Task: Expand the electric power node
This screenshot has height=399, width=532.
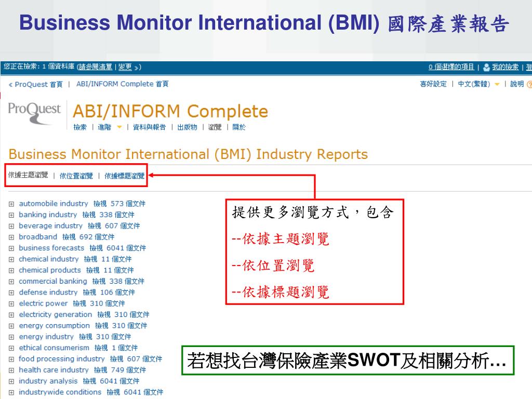Action: point(11,303)
